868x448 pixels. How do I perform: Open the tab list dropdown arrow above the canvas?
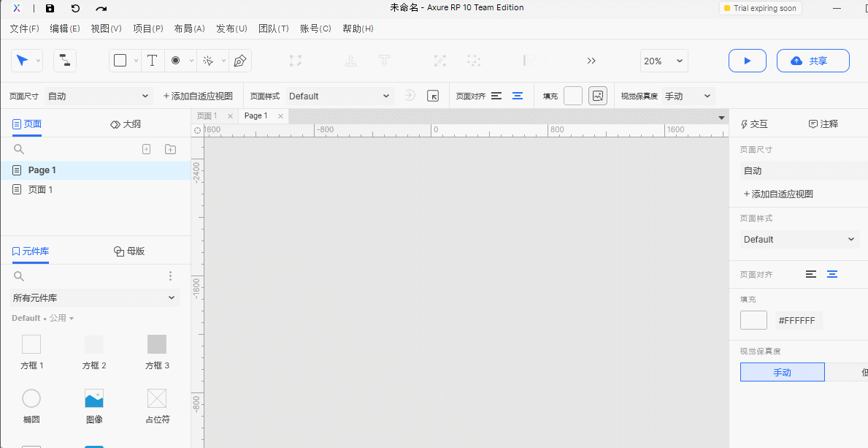(x=721, y=118)
